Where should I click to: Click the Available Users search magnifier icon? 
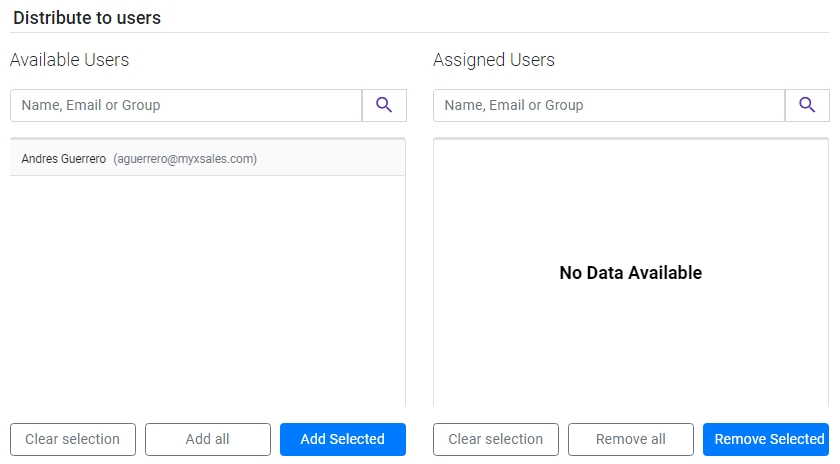pyautogui.click(x=384, y=105)
